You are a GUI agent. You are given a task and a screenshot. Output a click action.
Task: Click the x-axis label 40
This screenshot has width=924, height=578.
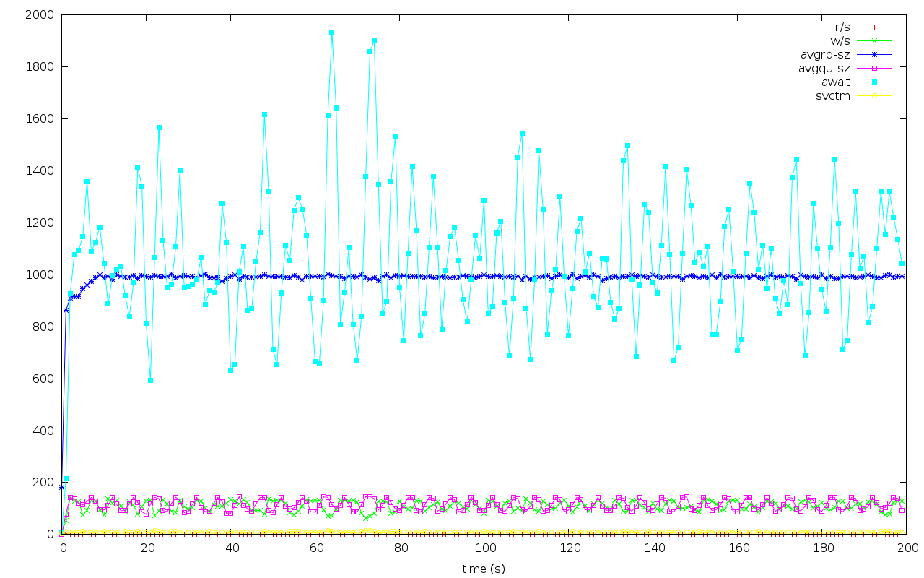pos(231,548)
